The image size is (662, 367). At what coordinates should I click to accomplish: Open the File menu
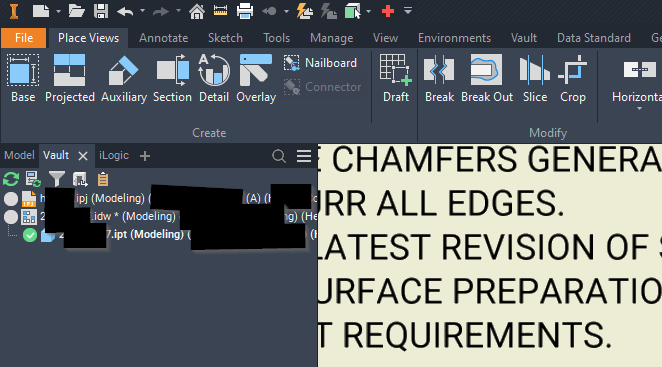tap(24, 38)
